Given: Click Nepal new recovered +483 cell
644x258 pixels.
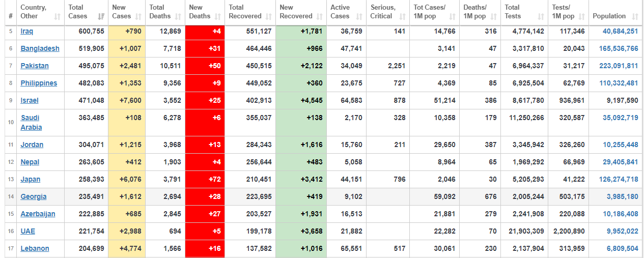Looking at the screenshot, I should [301, 162].
